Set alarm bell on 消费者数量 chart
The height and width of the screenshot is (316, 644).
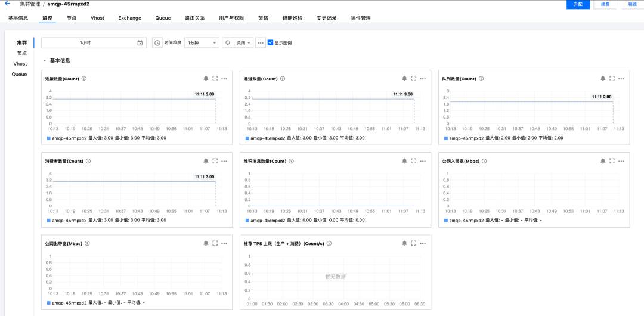(206, 161)
